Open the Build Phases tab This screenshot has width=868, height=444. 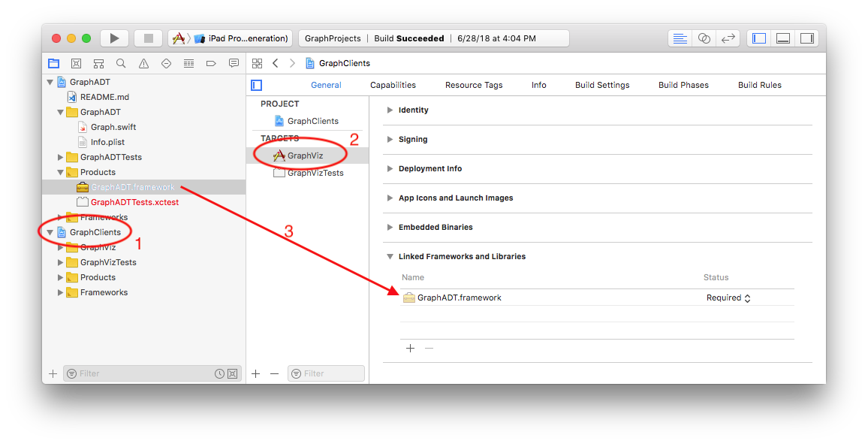[x=683, y=85]
